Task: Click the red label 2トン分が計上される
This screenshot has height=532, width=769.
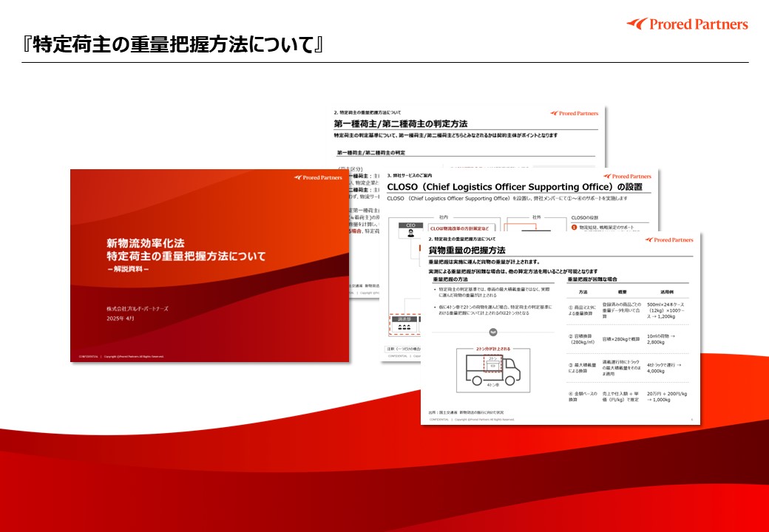Action: coord(493,349)
